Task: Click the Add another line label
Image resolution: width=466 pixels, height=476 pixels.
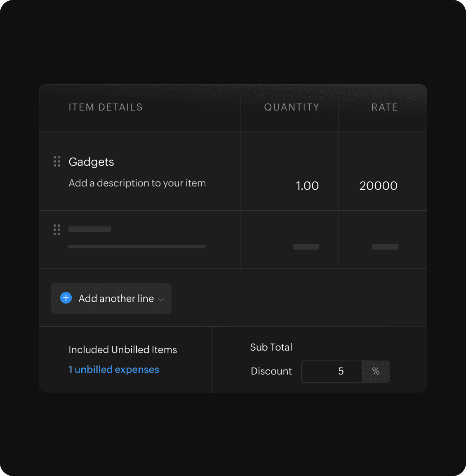Action: click(x=116, y=298)
